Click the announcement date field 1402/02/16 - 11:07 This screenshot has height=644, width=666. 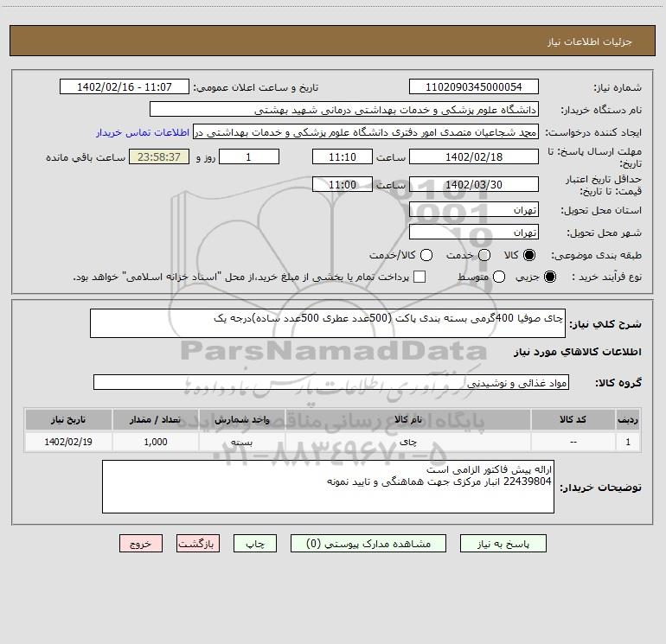click(x=125, y=87)
